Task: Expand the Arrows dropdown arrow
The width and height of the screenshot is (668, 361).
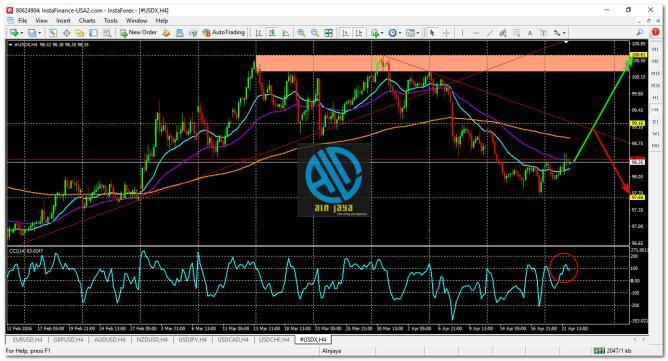Action: 564,33
